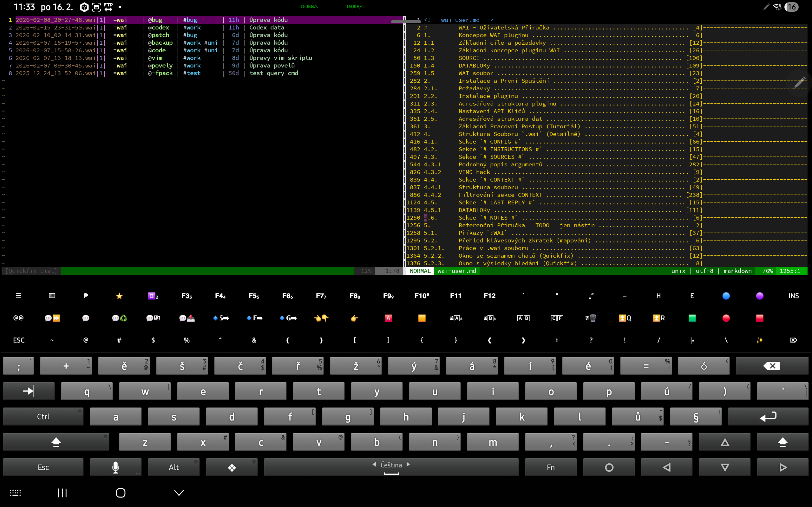812x507 pixels.
Task: Tap the pencil edit icon beside document
Action: (x=800, y=82)
